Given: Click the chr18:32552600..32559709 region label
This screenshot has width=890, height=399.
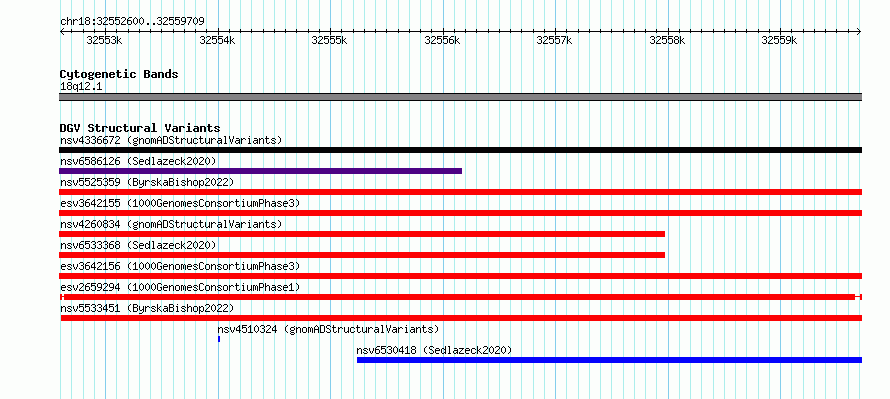Looking at the screenshot, I should (x=132, y=22).
